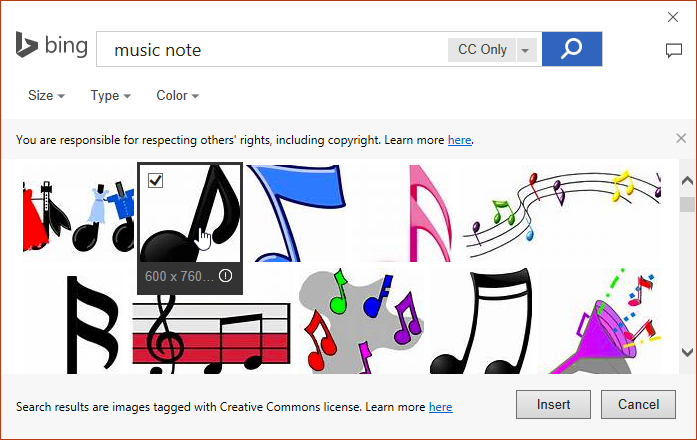
Task: Uncheck the selected black music note image
Action: coord(156,180)
